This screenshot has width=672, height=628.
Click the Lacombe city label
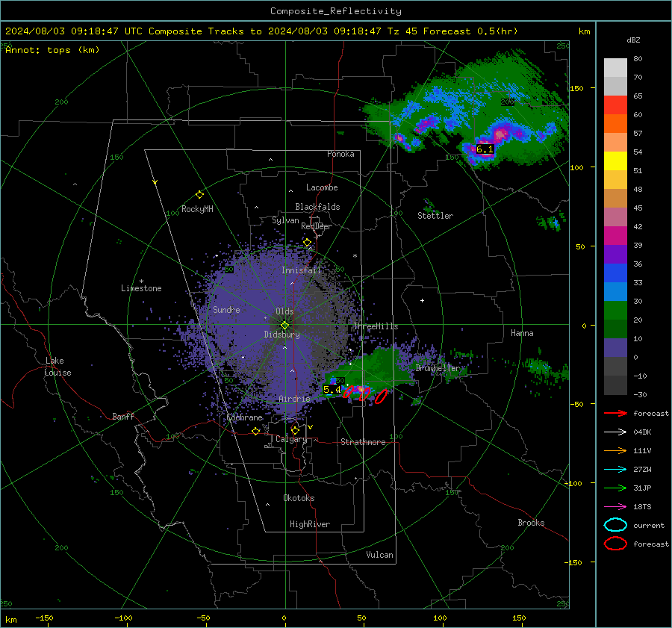coord(322,187)
